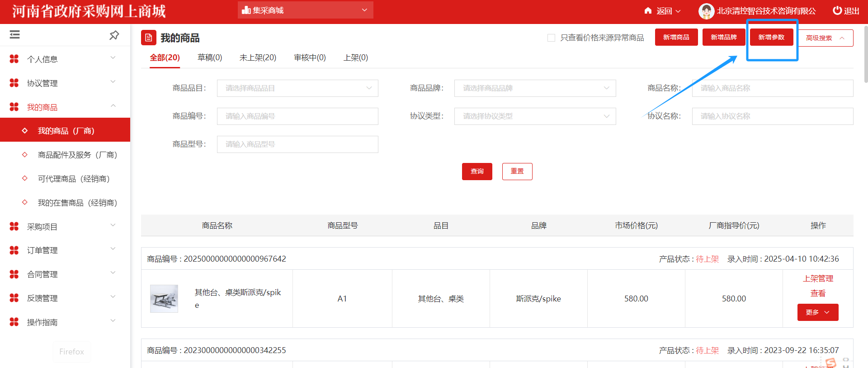Click the clover icon next to 订单管理
Image resolution: width=868 pixels, height=368 pixels.
pos(14,250)
